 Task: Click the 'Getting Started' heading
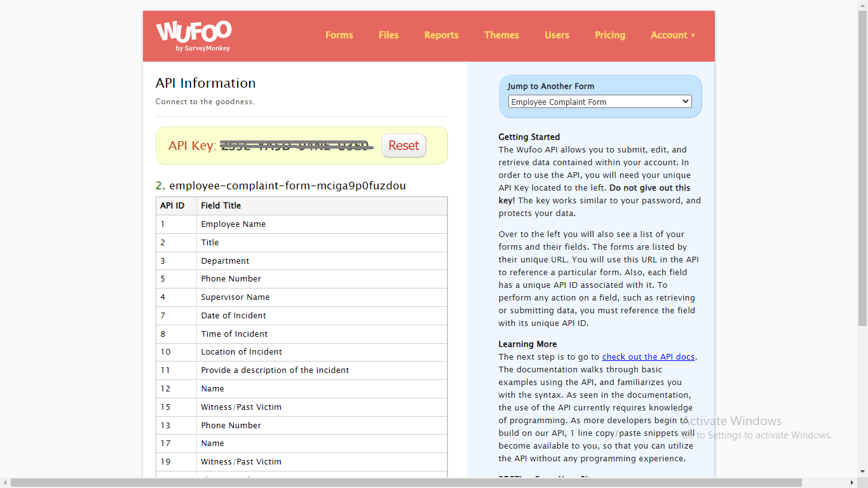(529, 137)
